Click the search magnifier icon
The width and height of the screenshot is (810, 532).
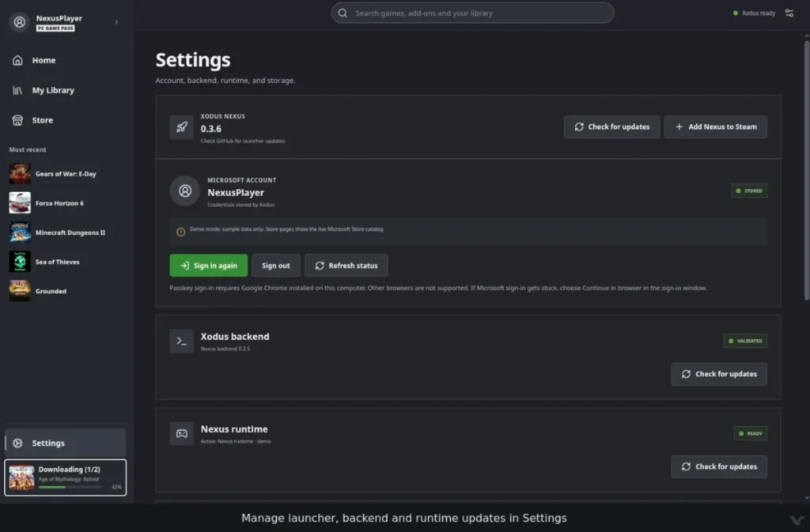click(x=343, y=13)
